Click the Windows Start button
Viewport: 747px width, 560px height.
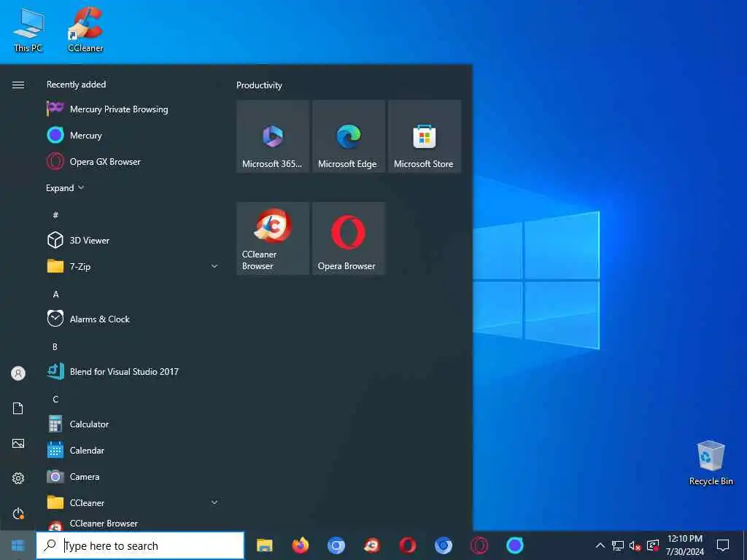point(18,545)
